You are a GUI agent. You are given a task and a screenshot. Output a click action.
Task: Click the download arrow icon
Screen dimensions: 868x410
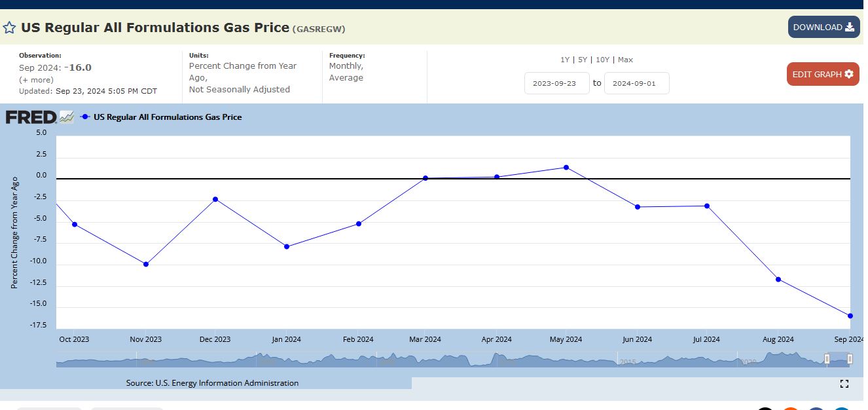point(850,27)
